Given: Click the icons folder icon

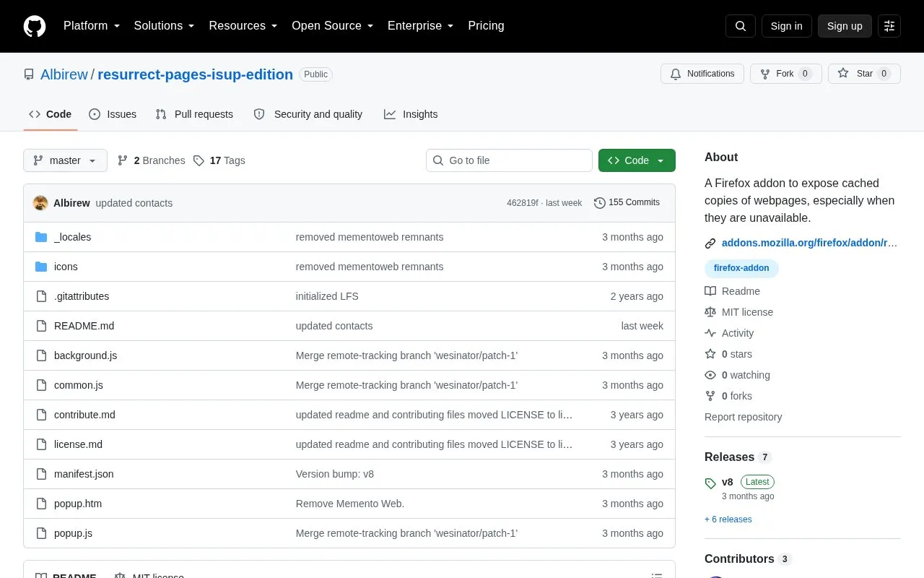Looking at the screenshot, I should [41, 267].
